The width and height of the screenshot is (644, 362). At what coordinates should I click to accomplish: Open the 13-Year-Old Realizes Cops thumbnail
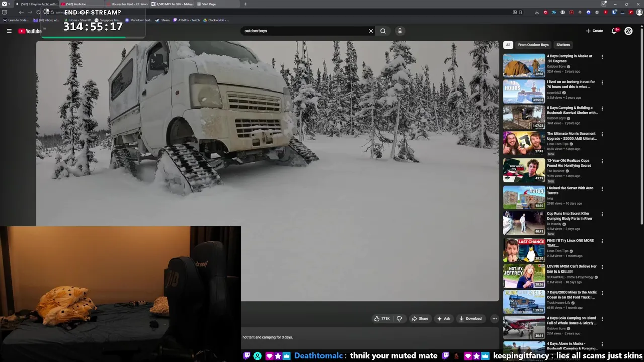[x=524, y=170]
